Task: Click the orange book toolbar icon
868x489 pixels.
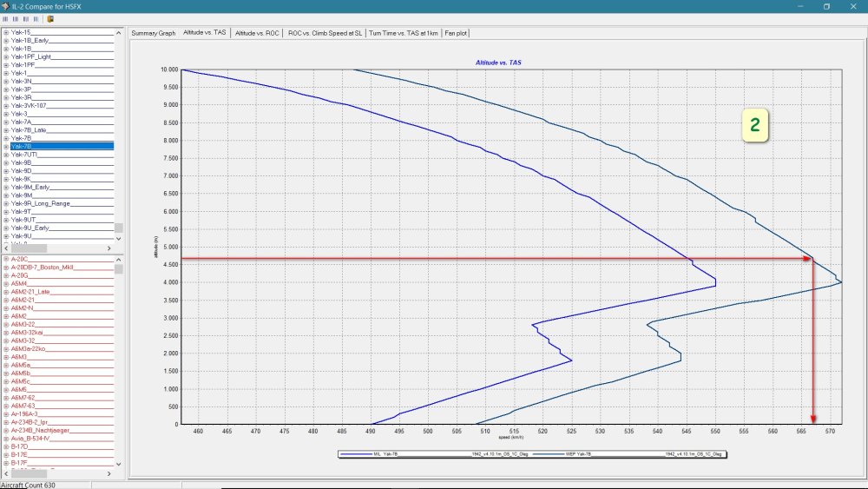Action: [x=50, y=17]
